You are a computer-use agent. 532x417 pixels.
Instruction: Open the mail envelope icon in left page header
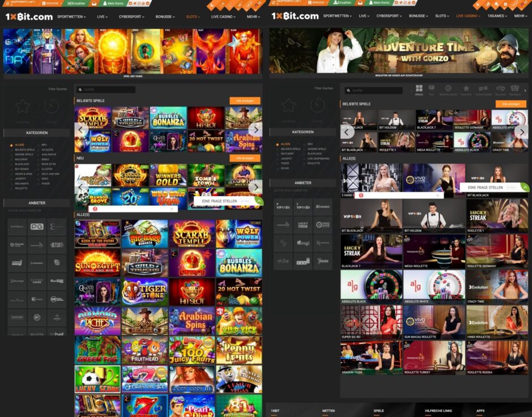[94, 3]
